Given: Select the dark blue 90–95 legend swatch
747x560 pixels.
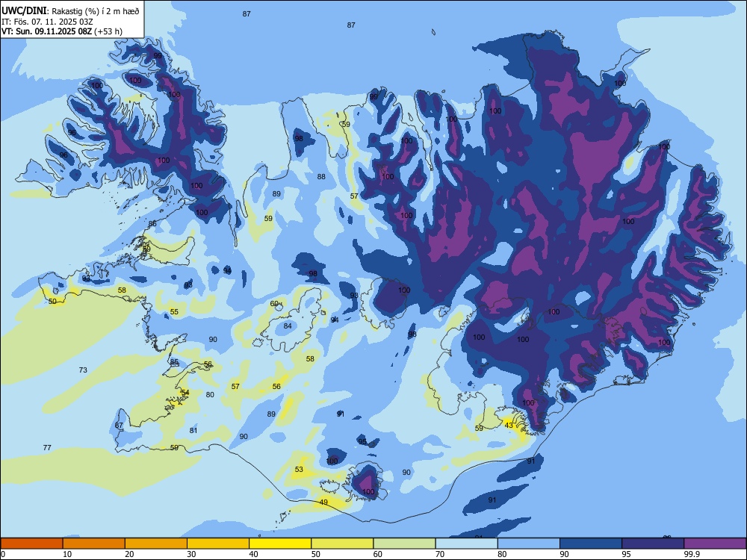Looking at the screenshot, I should [591, 544].
